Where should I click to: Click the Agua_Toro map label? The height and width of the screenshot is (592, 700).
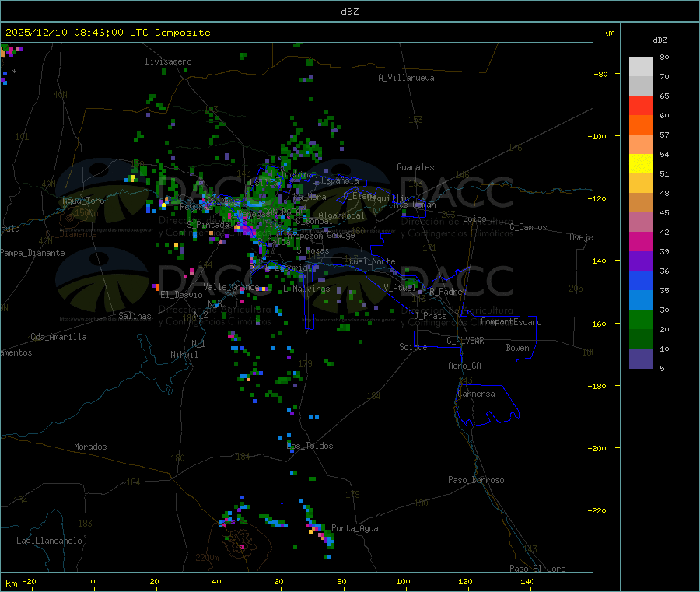click(x=83, y=201)
